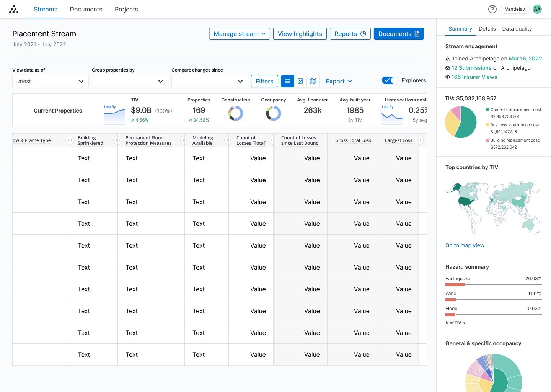Select the Summary side panel tab
Screen dimensions: 551x392
pos(460,29)
